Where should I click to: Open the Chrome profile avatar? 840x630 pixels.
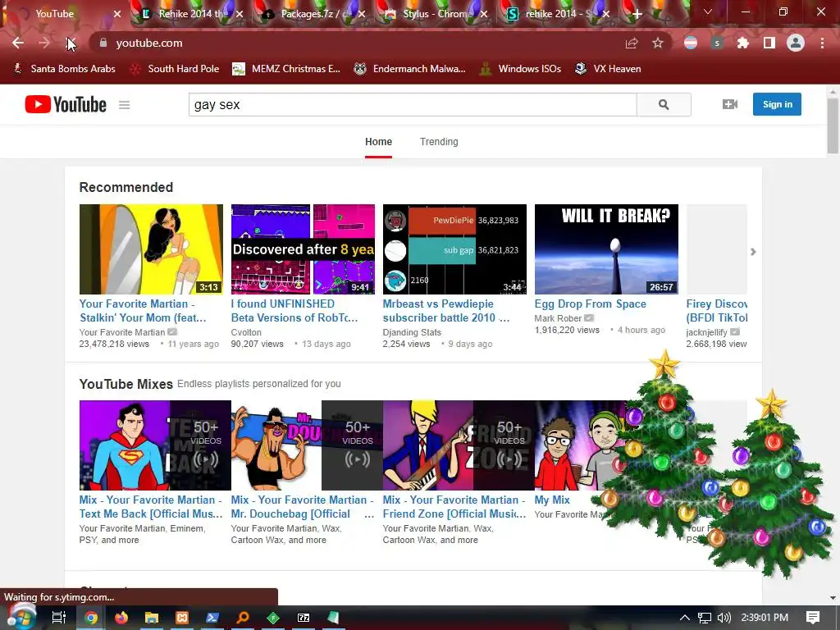click(796, 43)
